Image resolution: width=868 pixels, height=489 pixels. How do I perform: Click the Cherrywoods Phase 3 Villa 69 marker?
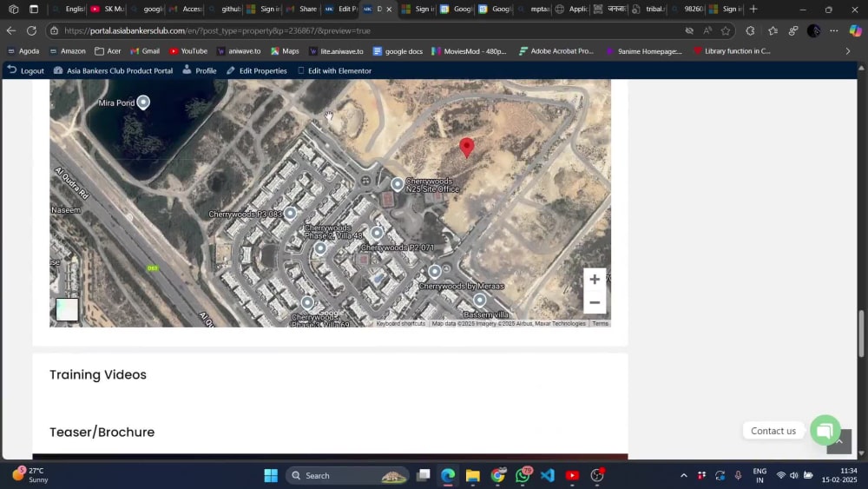click(x=308, y=302)
